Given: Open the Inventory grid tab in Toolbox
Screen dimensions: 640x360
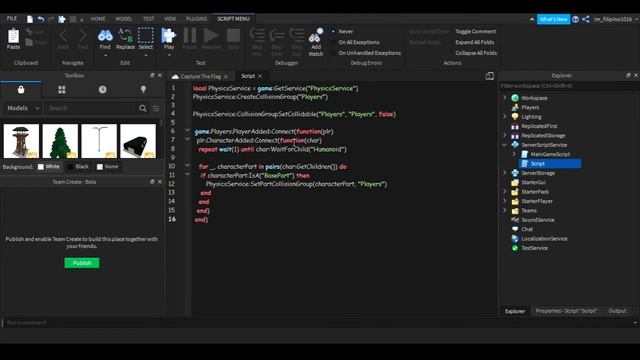Looking at the screenshot, I should [x=62, y=89].
